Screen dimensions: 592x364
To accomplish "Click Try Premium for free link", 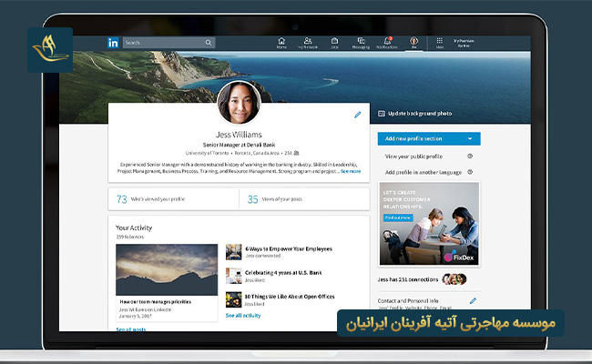I will (464, 43).
